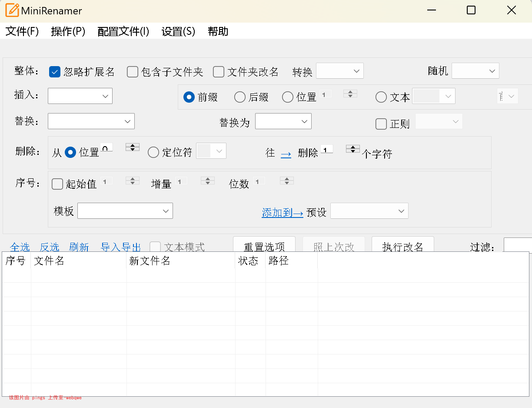Maximize the MiniRenamer window
Image resolution: width=532 pixels, height=408 pixels.
[x=471, y=10]
